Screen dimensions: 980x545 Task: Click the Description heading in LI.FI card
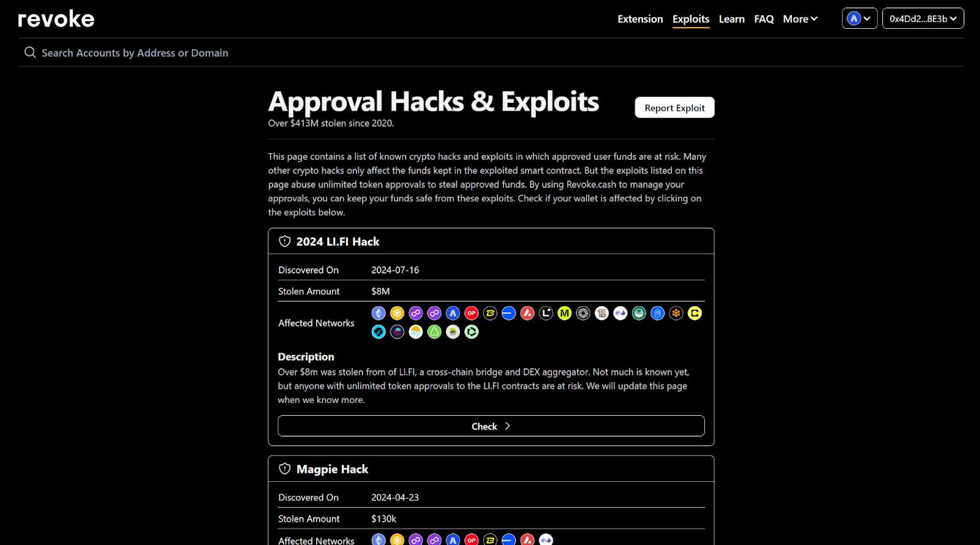point(306,356)
